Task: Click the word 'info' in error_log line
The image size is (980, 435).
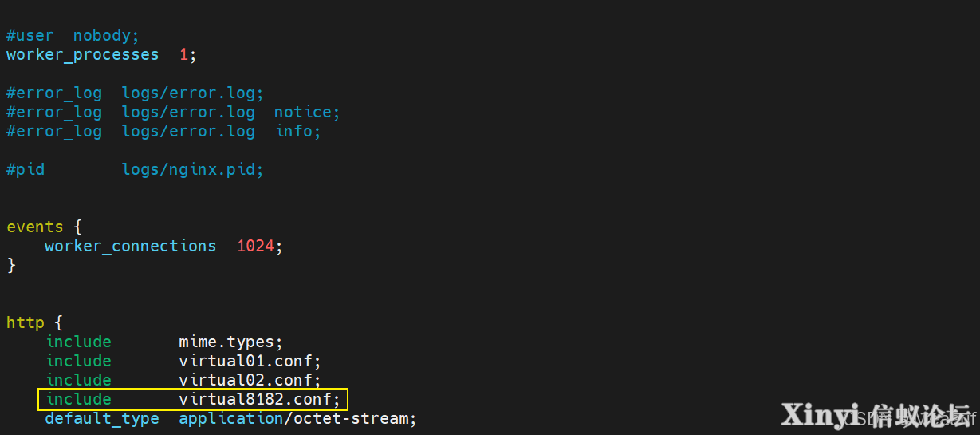Action: (x=294, y=132)
